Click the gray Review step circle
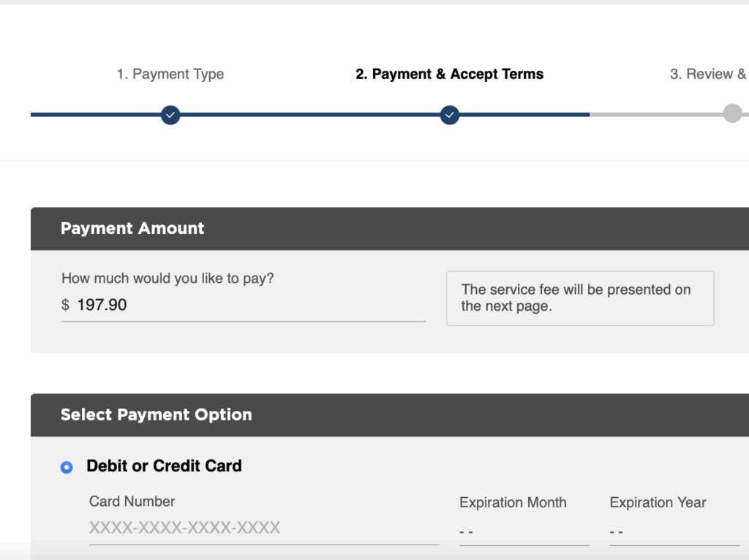Image resolution: width=749 pixels, height=560 pixels. point(732,113)
